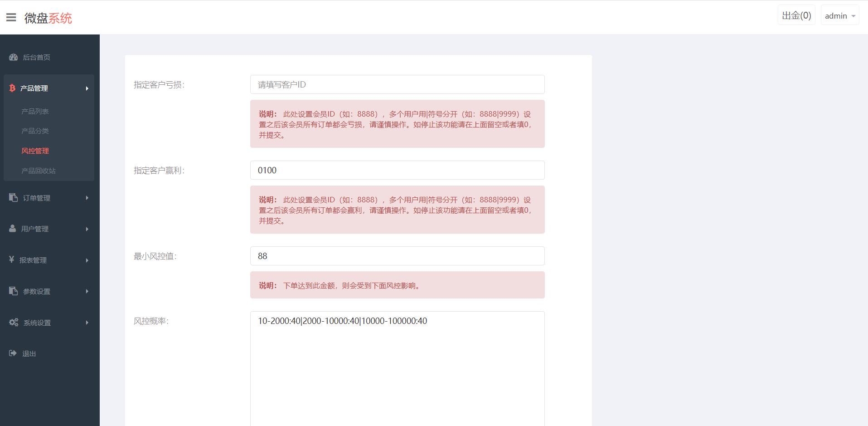Click the 退出 logout link
The image size is (868, 426).
point(29,353)
